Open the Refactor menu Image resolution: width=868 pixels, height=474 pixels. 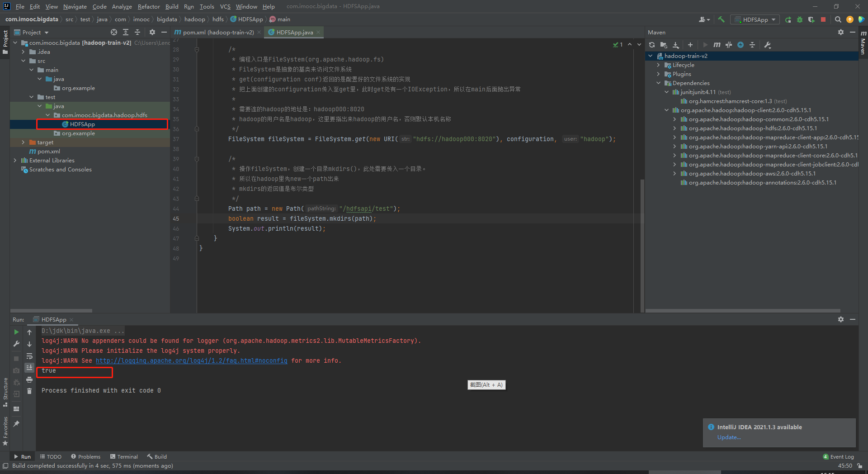pyautogui.click(x=149, y=6)
